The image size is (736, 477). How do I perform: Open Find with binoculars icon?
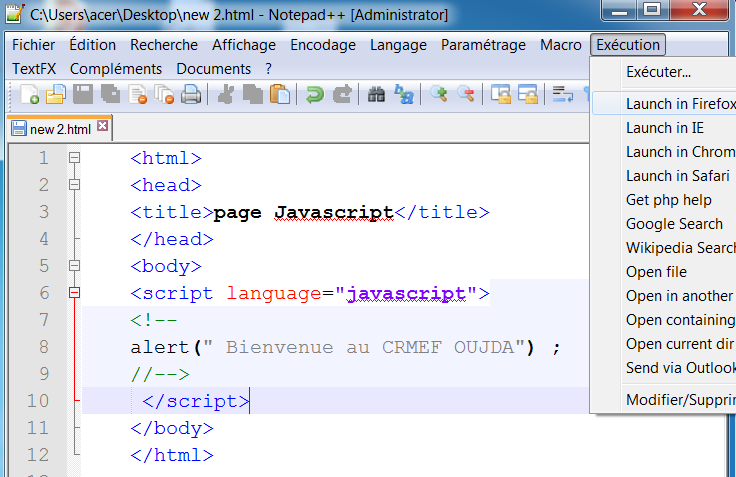click(x=376, y=94)
